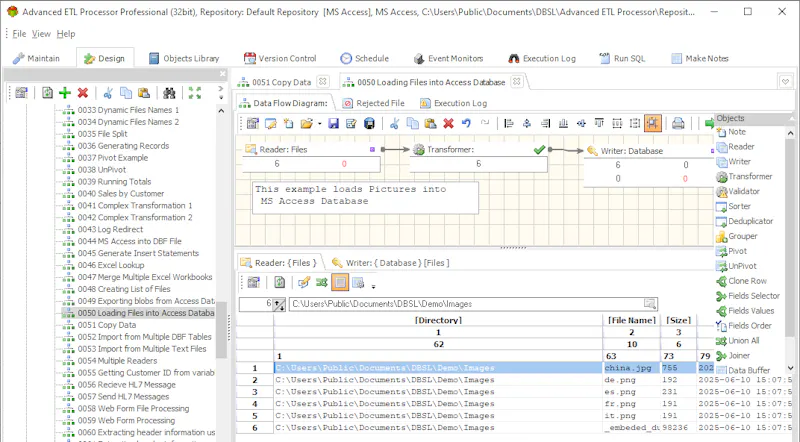Open the Help menu
Viewport: 800px width, 442px height.
[66, 34]
